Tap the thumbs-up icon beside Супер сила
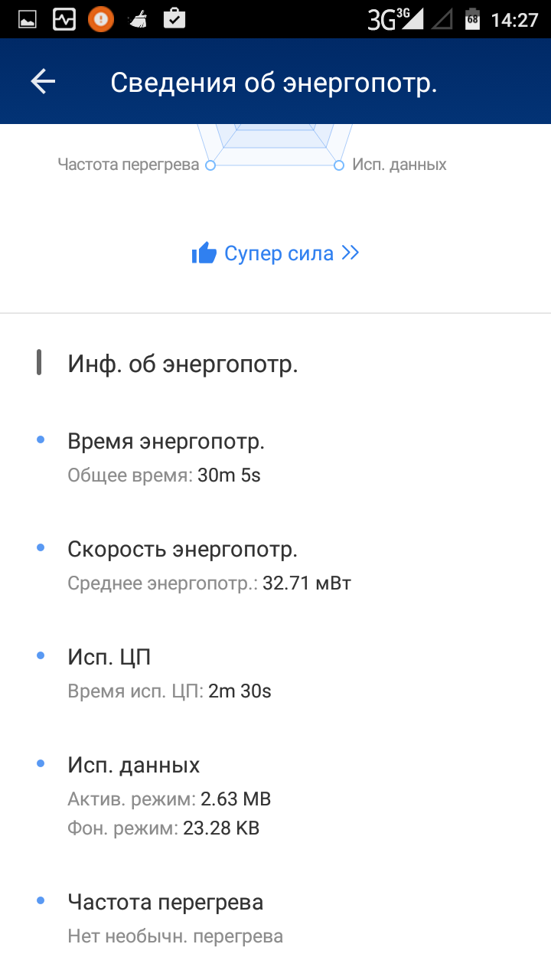 (204, 253)
